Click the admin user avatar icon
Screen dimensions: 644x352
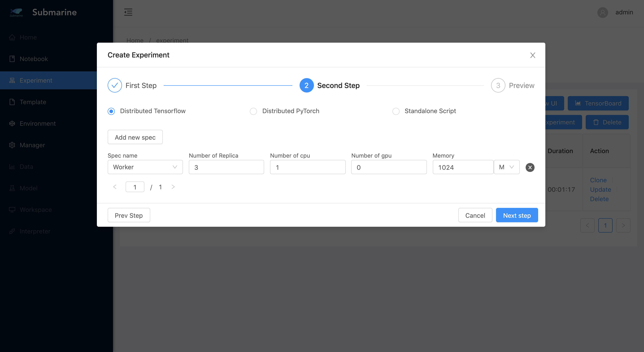pyautogui.click(x=603, y=12)
